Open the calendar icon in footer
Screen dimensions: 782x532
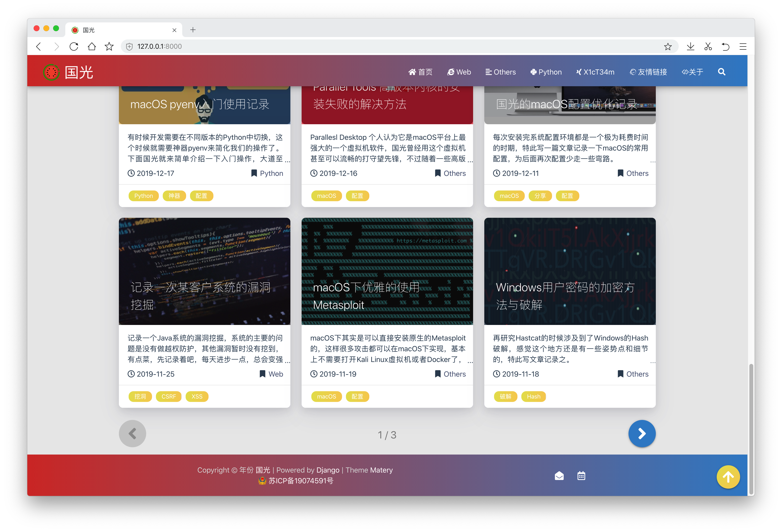581,475
